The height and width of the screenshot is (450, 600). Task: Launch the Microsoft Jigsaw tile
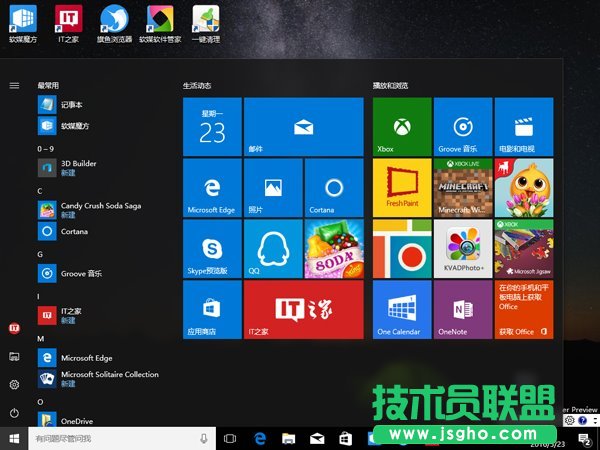524,249
